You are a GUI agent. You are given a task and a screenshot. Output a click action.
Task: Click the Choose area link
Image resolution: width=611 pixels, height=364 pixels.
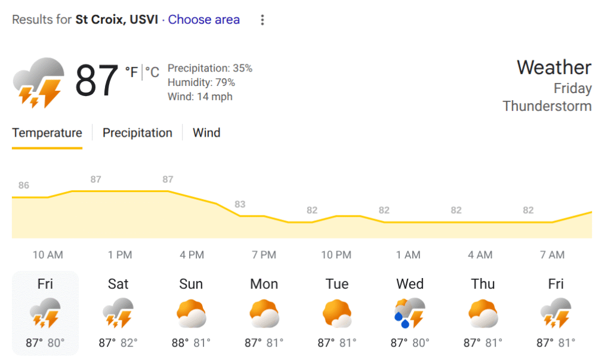(x=204, y=20)
